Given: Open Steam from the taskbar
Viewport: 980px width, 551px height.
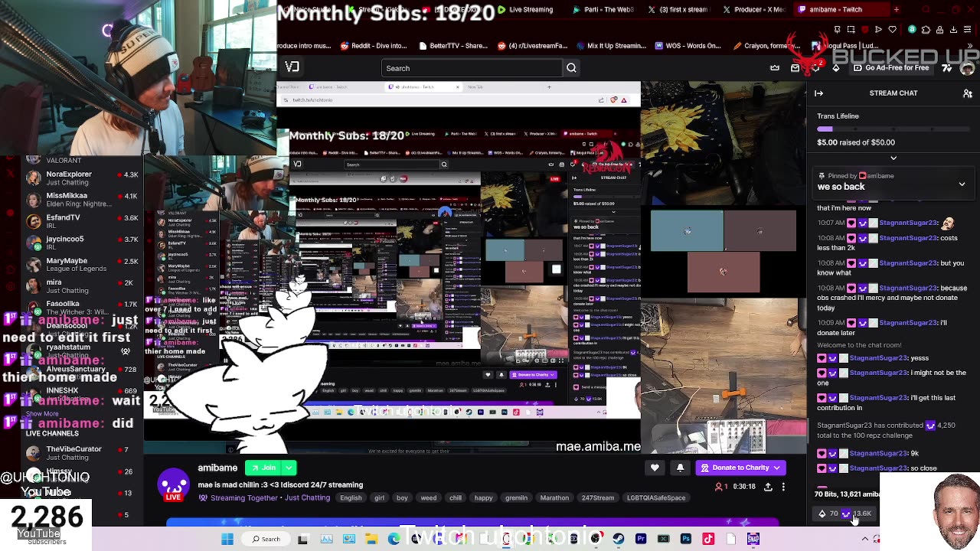Looking at the screenshot, I should [618, 539].
